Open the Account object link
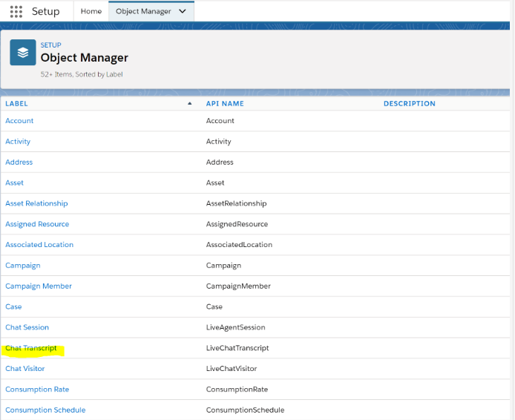Viewport: 515px width, 420px height. click(x=19, y=121)
